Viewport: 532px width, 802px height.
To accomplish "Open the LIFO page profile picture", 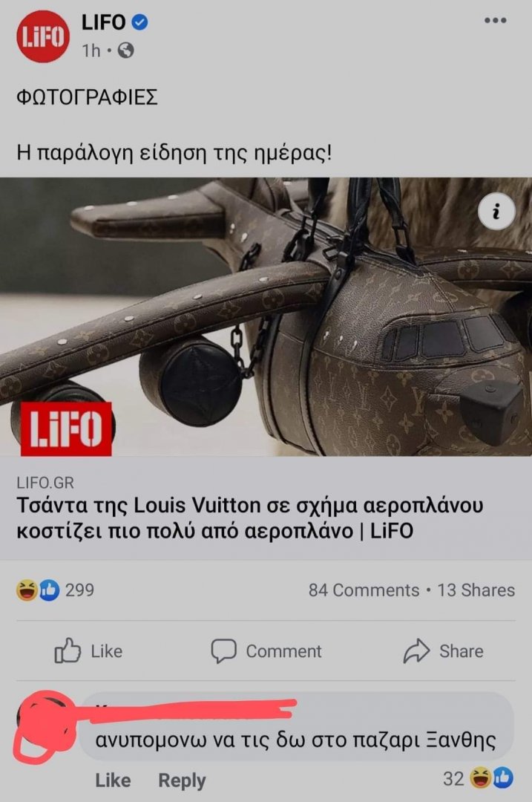I will pos(43,36).
